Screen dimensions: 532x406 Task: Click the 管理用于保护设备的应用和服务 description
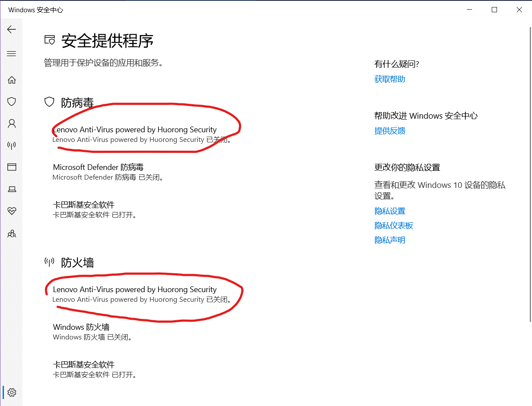(104, 63)
